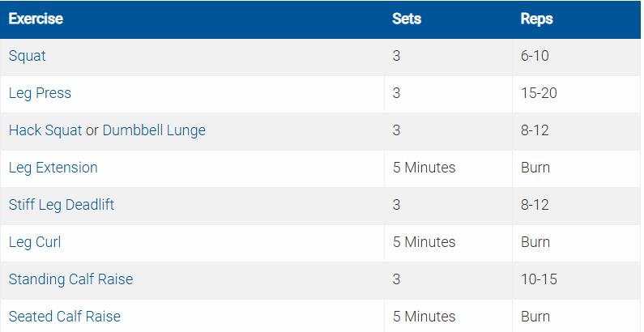Open the Leg Press link
The height and width of the screenshot is (332, 644).
40,93
